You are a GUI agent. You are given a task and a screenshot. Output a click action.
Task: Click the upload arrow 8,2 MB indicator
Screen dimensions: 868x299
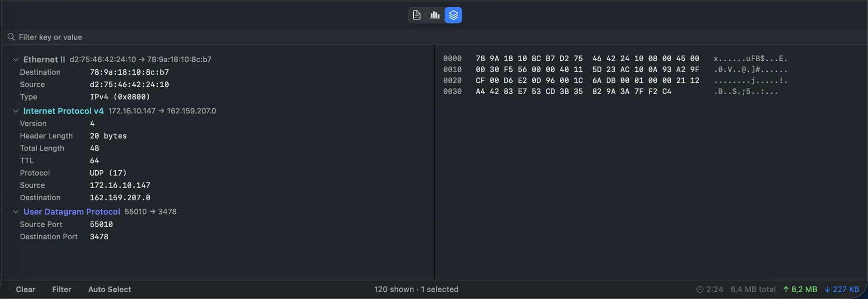click(x=800, y=289)
